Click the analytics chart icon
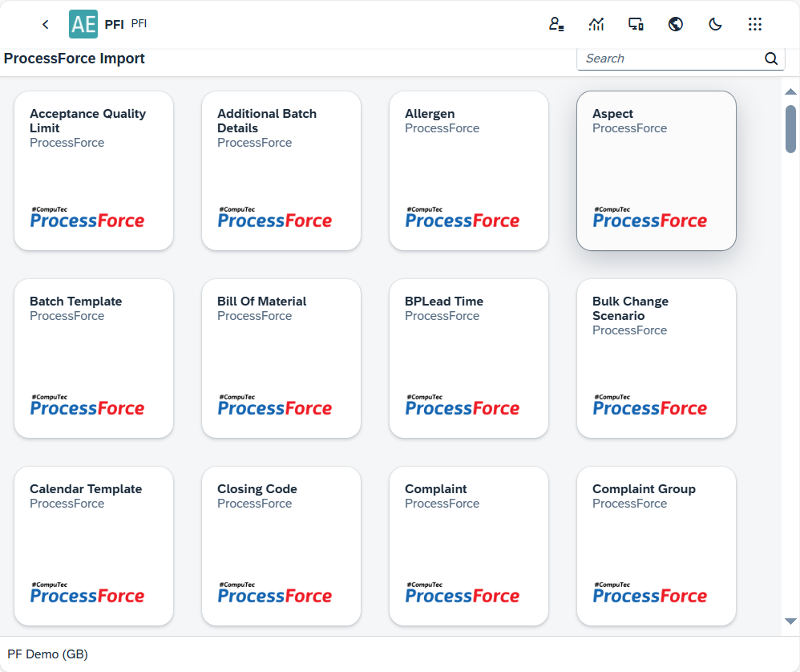The width and height of the screenshot is (800, 672). click(x=596, y=24)
